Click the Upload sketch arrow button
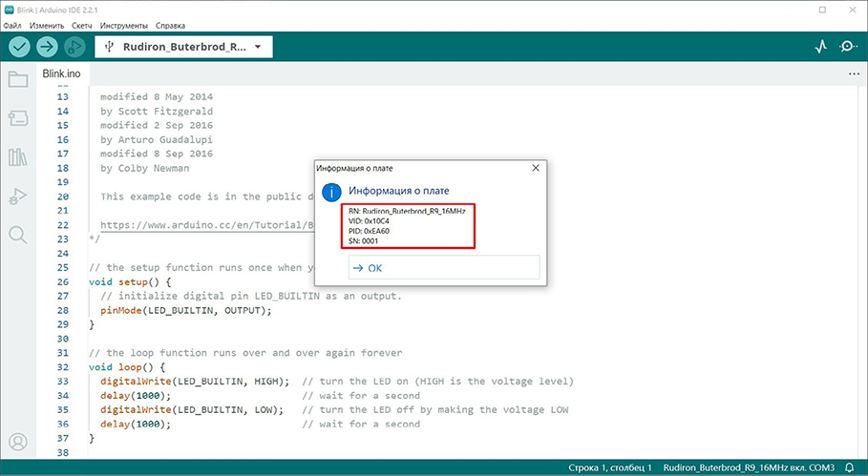The height and width of the screenshot is (476, 868). [47, 47]
